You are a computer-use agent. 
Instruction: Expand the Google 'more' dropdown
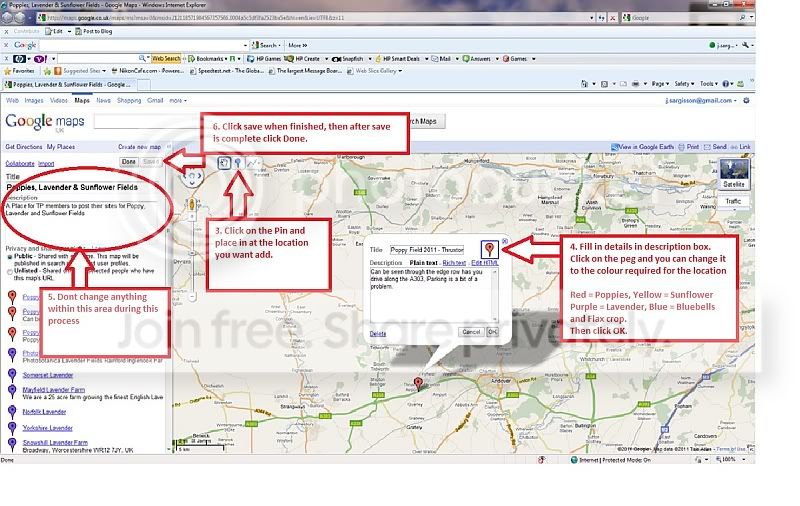[x=178, y=100]
